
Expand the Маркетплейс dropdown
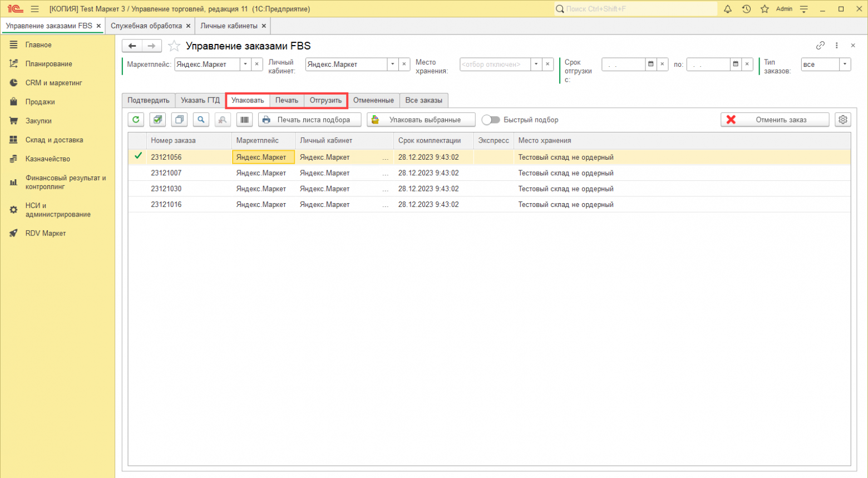(245, 64)
